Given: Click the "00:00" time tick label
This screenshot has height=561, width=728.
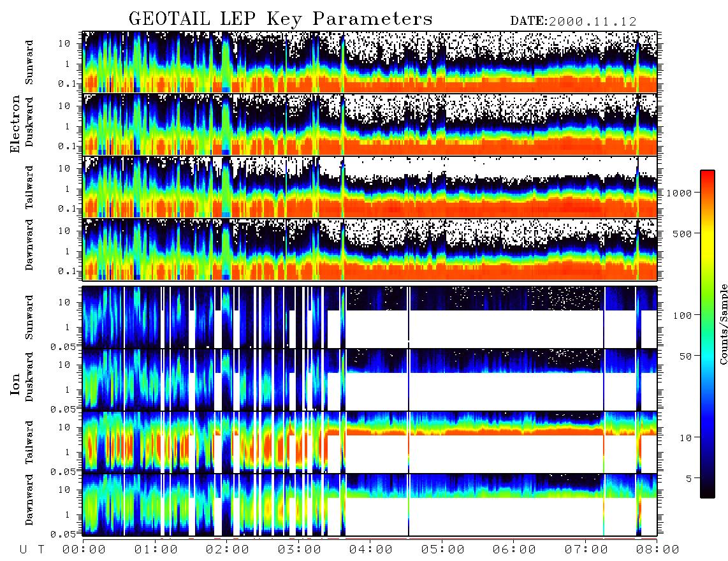Looking at the screenshot, I should click(x=84, y=550).
